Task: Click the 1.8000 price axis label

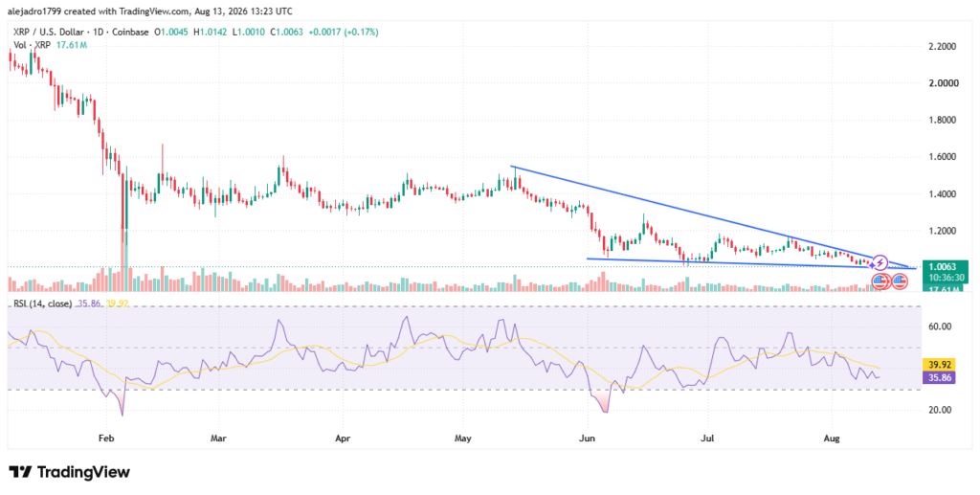Action: click(942, 120)
